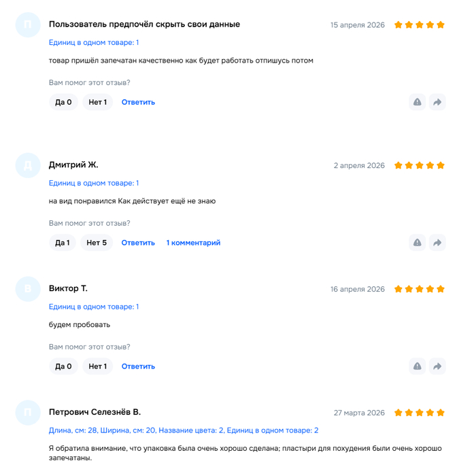Report Дмитрий Ж.'s review
Screen dimensions: 476x465
coord(418,243)
